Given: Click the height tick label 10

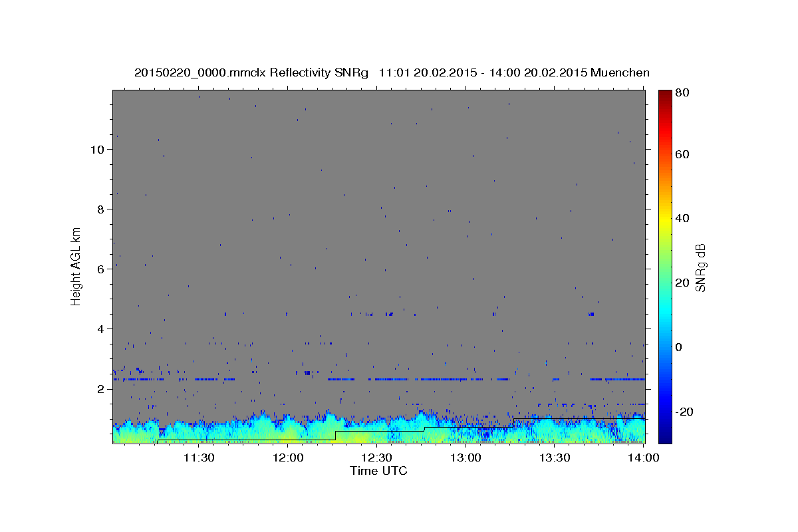Looking at the screenshot, I should point(96,150).
